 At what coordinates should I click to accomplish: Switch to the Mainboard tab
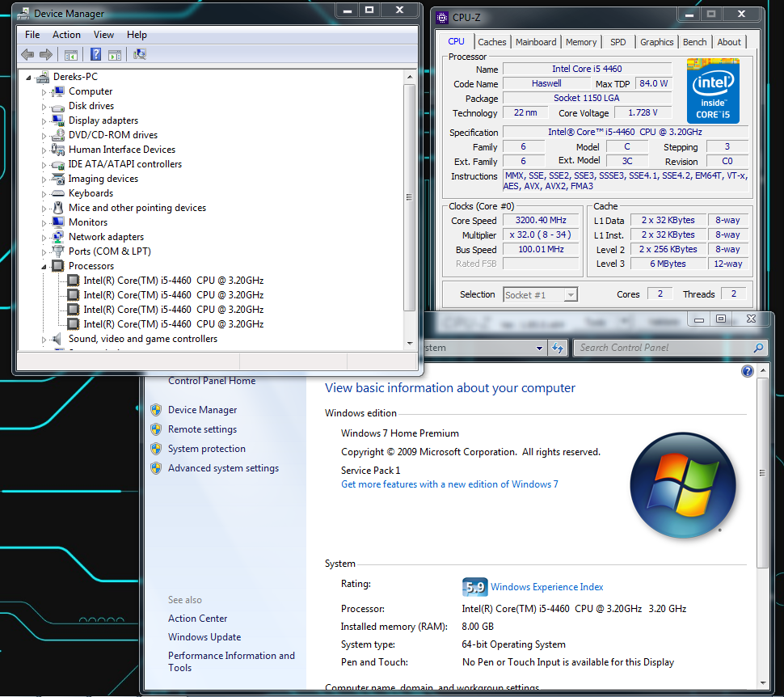click(x=536, y=42)
